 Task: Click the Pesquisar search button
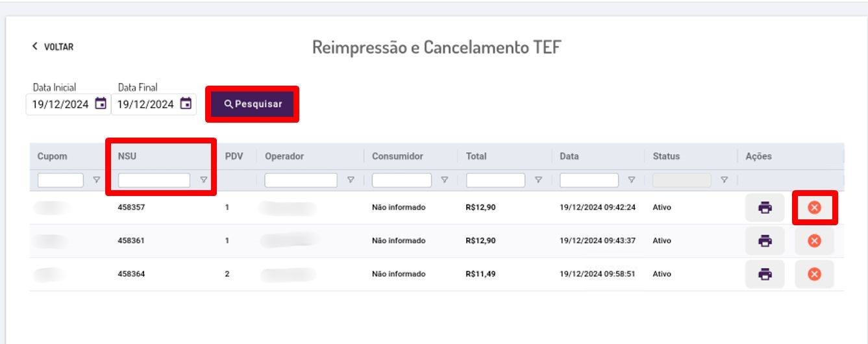(253, 104)
